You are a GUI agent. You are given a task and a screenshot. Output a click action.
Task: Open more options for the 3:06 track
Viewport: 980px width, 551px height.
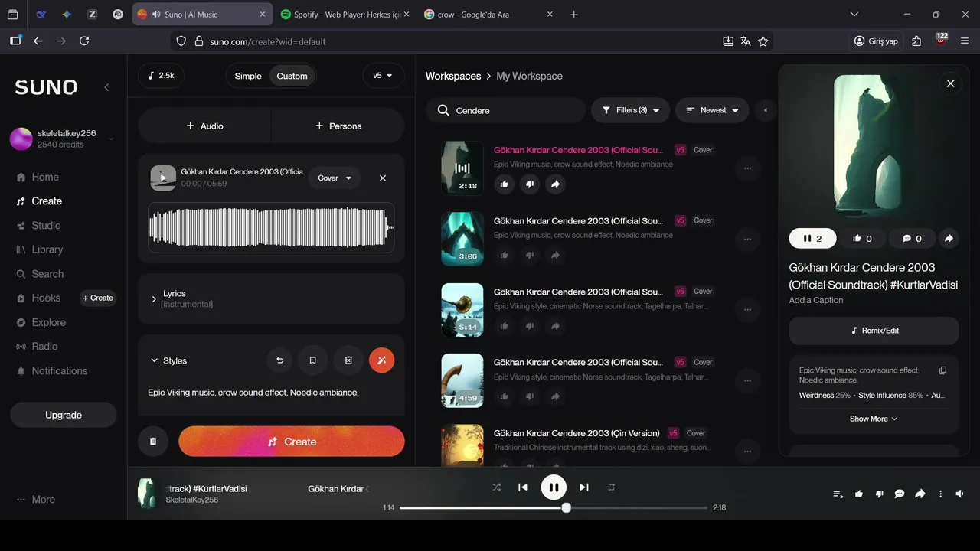747,240
